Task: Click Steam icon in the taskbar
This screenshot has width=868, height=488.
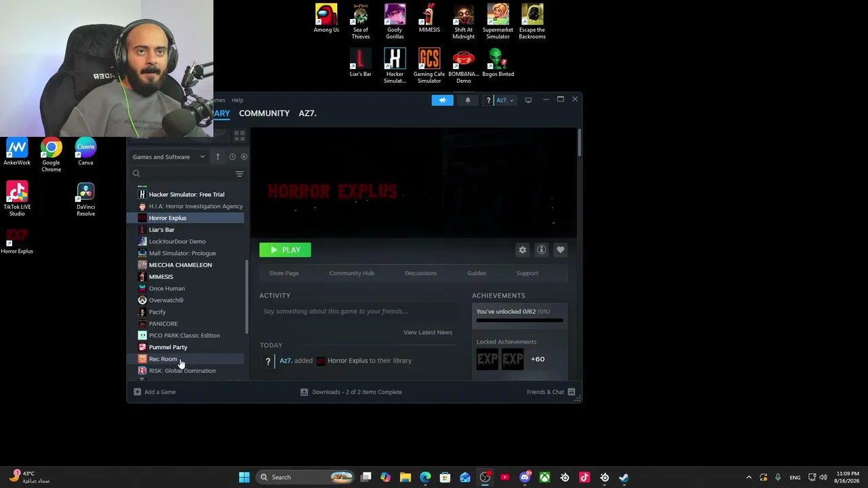Action: (x=624, y=477)
